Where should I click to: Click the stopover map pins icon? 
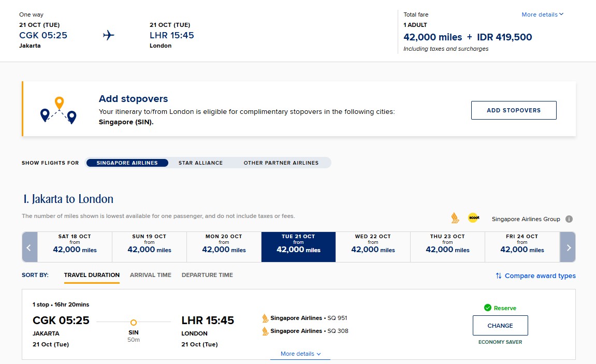tap(59, 110)
